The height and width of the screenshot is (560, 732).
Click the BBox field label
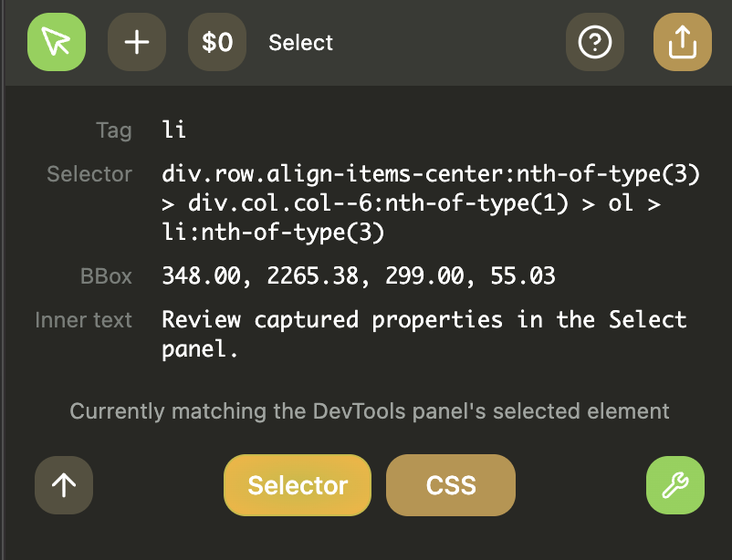pyautogui.click(x=105, y=275)
